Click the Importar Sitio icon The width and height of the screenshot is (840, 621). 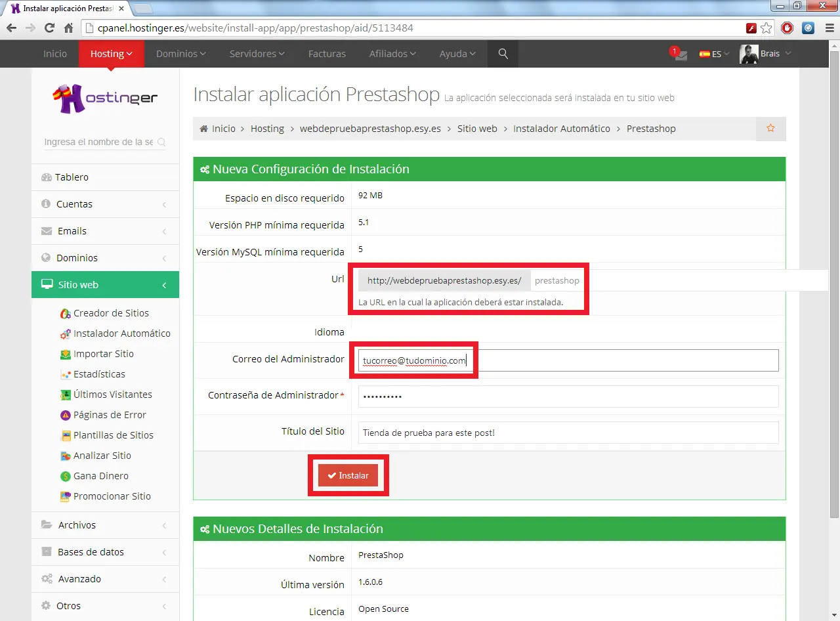[65, 354]
